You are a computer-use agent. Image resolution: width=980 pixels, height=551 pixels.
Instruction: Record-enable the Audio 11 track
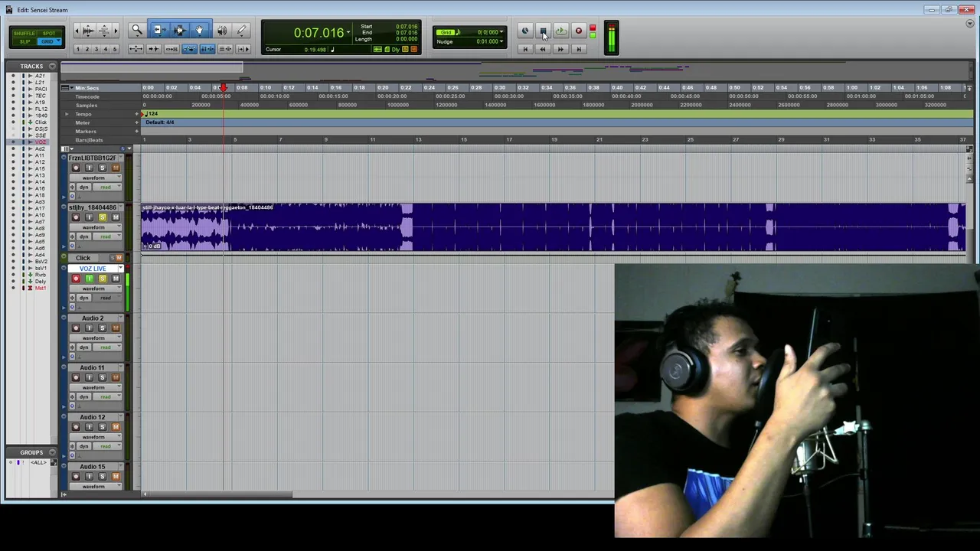76,377
